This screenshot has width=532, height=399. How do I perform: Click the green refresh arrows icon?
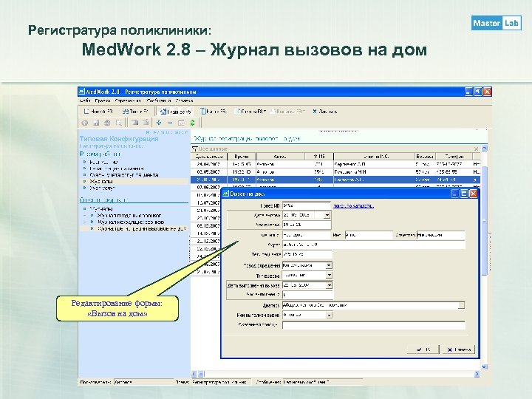192,123
